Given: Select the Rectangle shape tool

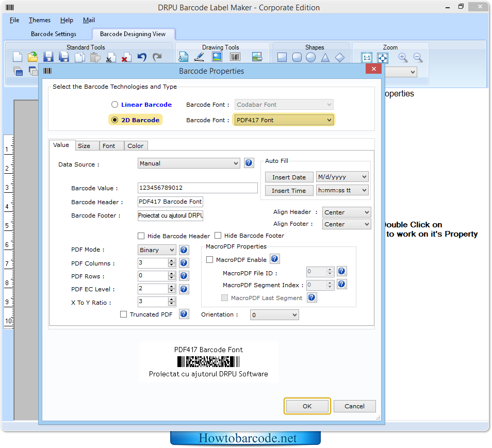Looking at the screenshot, I should click(x=282, y=57).
